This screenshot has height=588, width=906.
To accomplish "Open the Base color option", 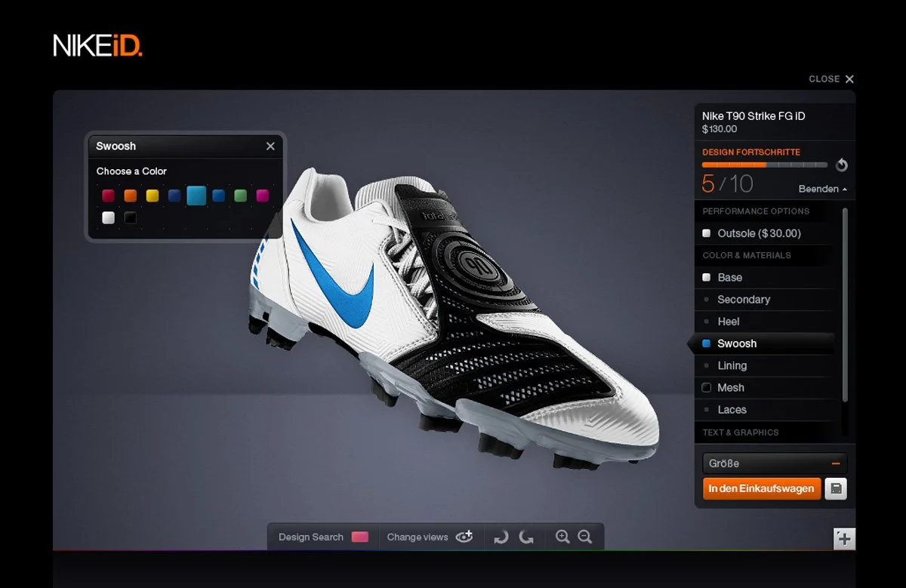I will click(x=766, y=277).
